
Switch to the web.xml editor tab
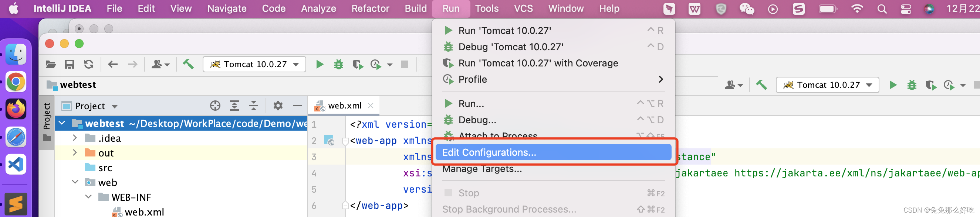(x=344, y=106)
